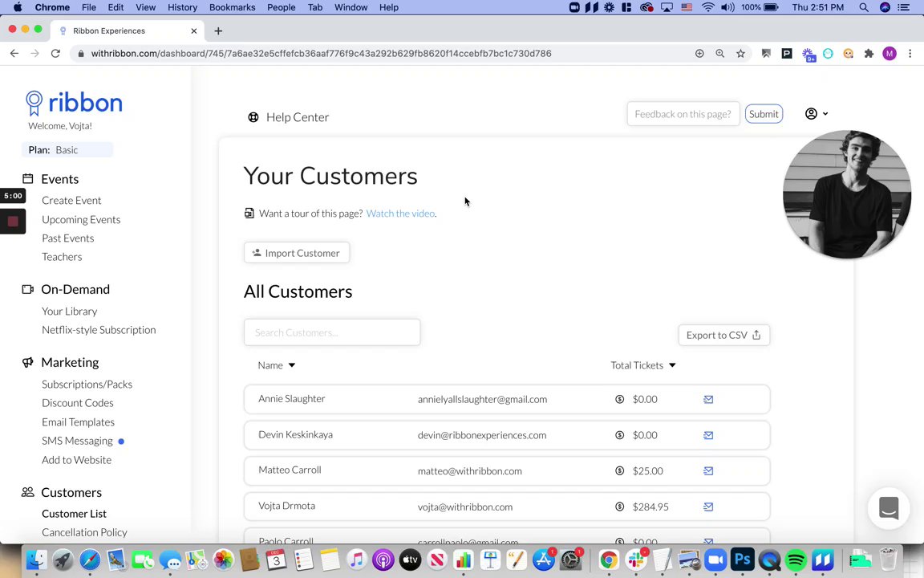Click the Import Customer button

pos(296,253)
